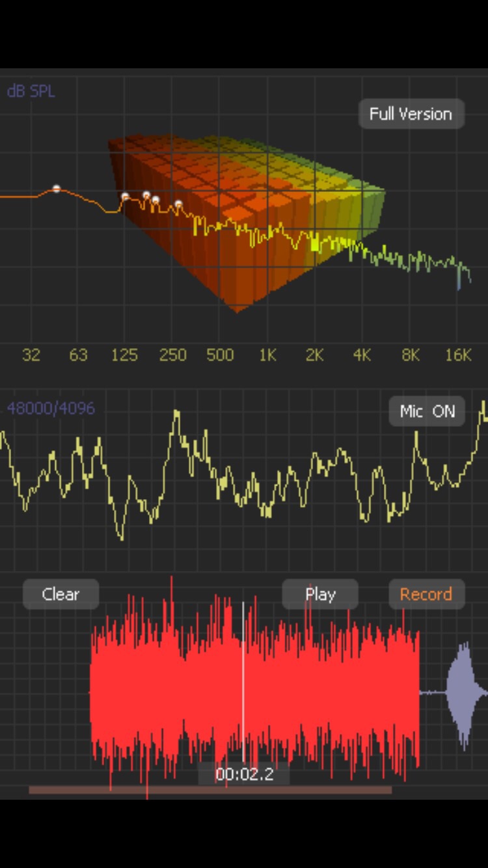
Task: Click the dB SPL axis label
Action: (x=31, y=91)
